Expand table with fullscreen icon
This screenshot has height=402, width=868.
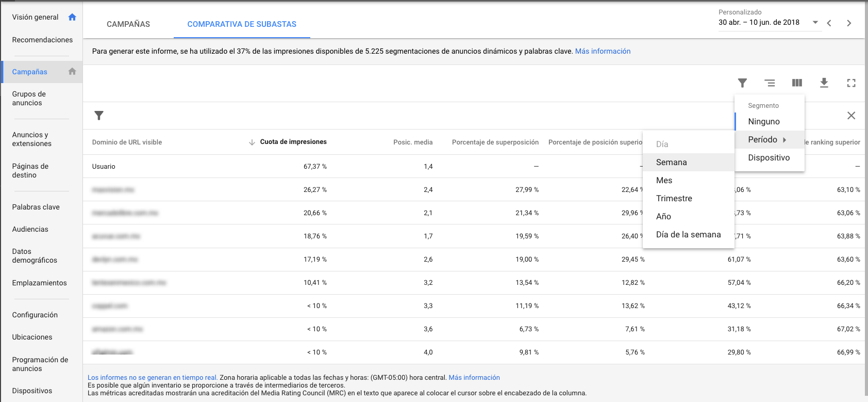point(851,83)
